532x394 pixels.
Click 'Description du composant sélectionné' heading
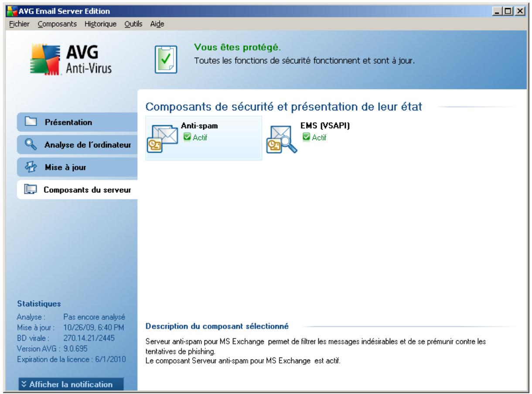click(x=217, y=326)
